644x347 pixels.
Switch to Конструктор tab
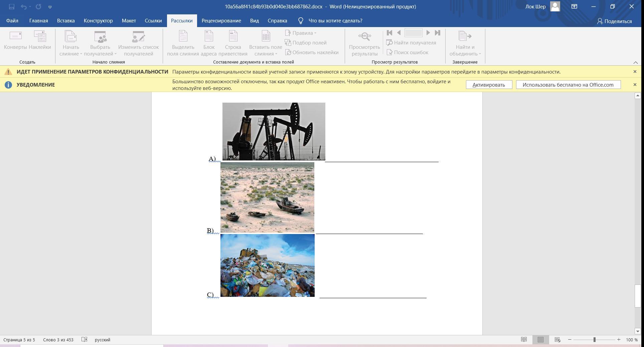coord(98,21)
